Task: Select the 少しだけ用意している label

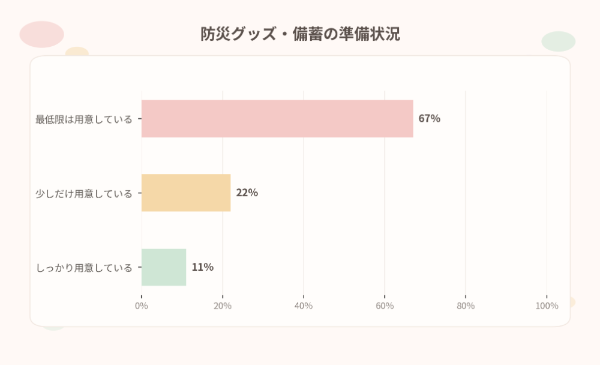Action: (x=84, y=193)
